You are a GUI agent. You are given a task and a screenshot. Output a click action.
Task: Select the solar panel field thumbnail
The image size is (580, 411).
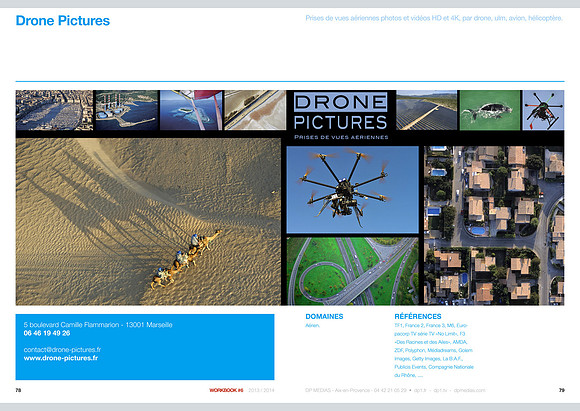coord(426,110)
